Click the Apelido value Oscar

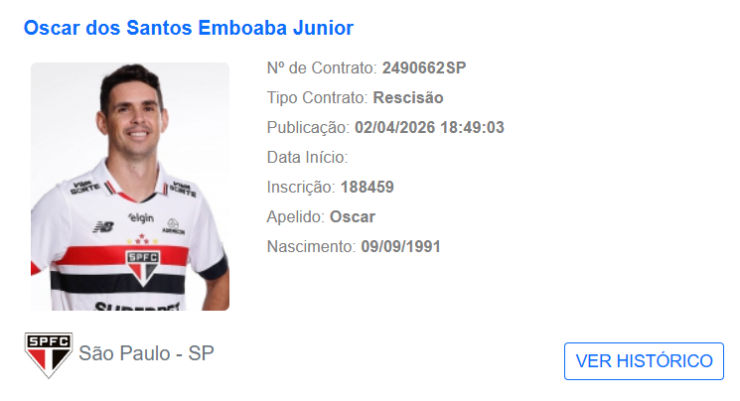click(353, 217)
